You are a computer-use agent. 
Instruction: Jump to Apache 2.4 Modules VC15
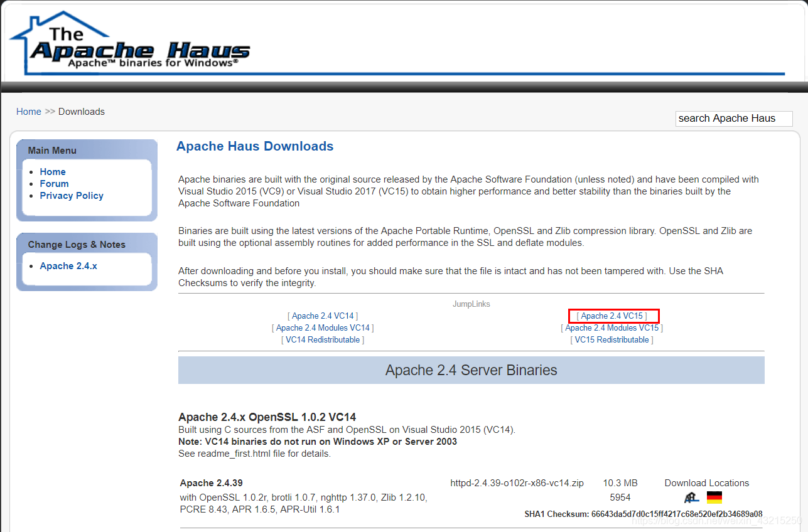(x=612, y=328)
